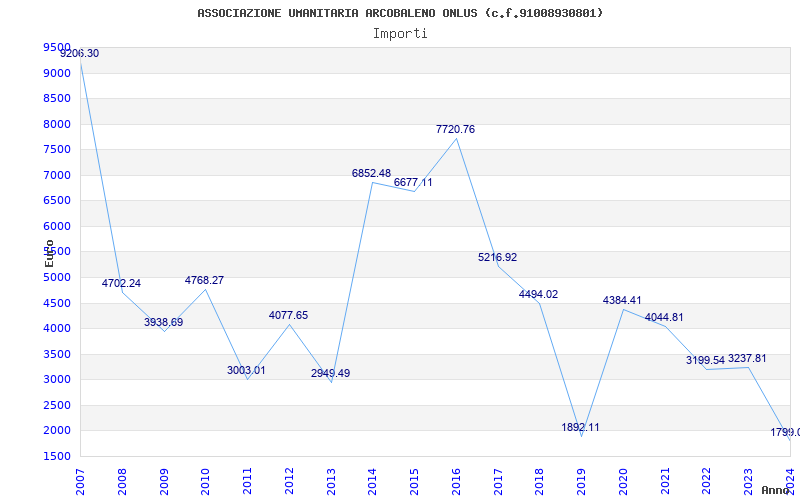This screenshot has height=500, width=800.
Task: Click the x-axis year 2007
Action: 80,482
